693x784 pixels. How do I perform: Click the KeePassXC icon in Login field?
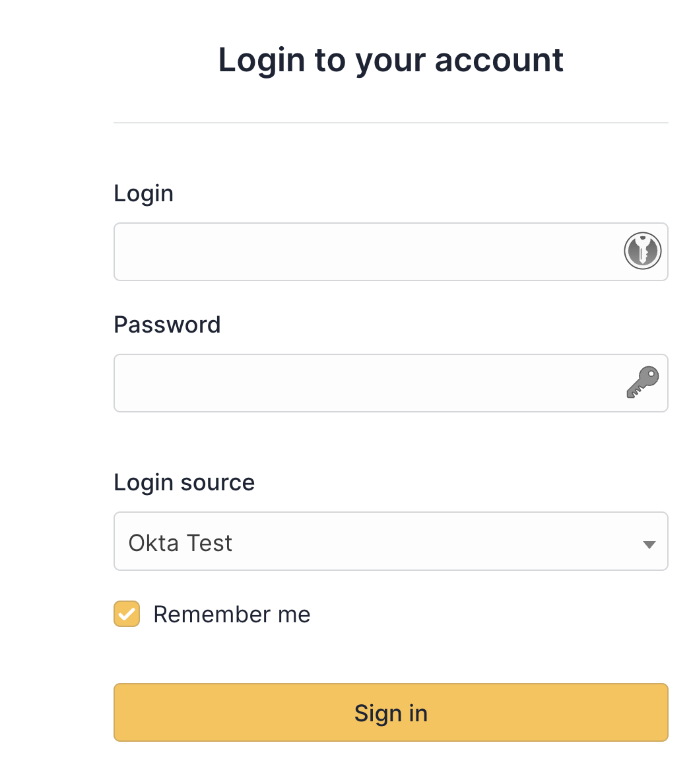pos(642,251)
